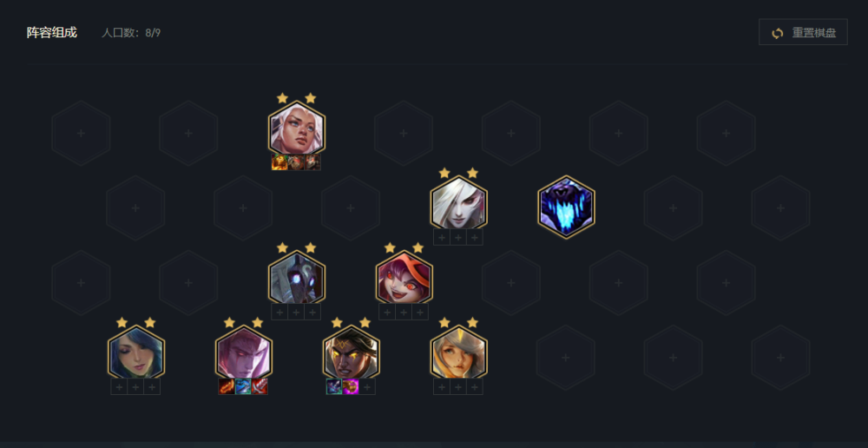Select the white-haired champion in the top row
This screenshot has height=448, width=868.
pos(297,129)
